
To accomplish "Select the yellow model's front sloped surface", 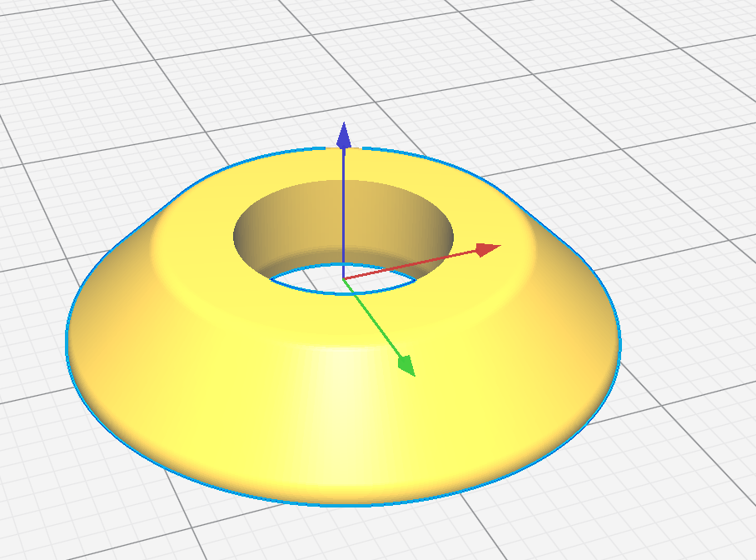I will tap(333, 417).
